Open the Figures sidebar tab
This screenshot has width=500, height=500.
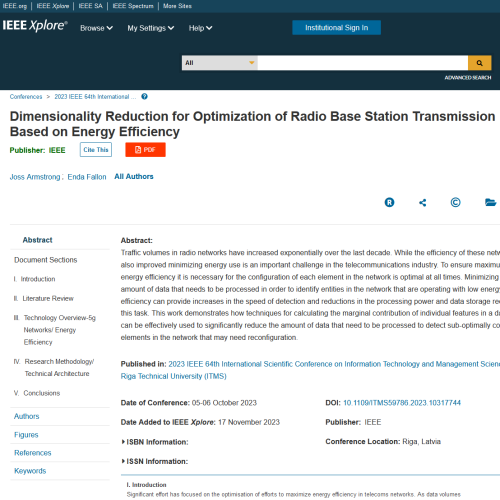pyautogui.click(x=26, y=435)
